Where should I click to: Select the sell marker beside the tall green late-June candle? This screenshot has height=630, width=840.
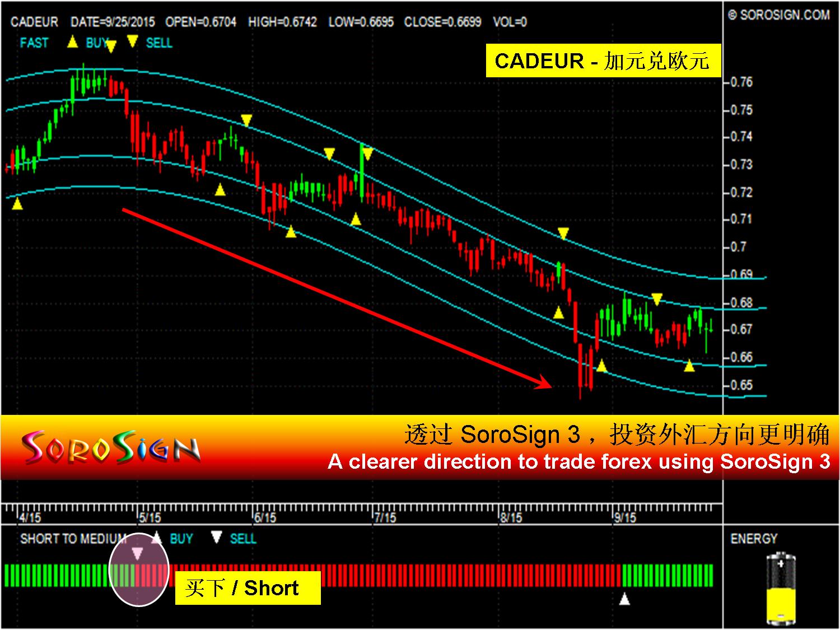pos(367,154)
